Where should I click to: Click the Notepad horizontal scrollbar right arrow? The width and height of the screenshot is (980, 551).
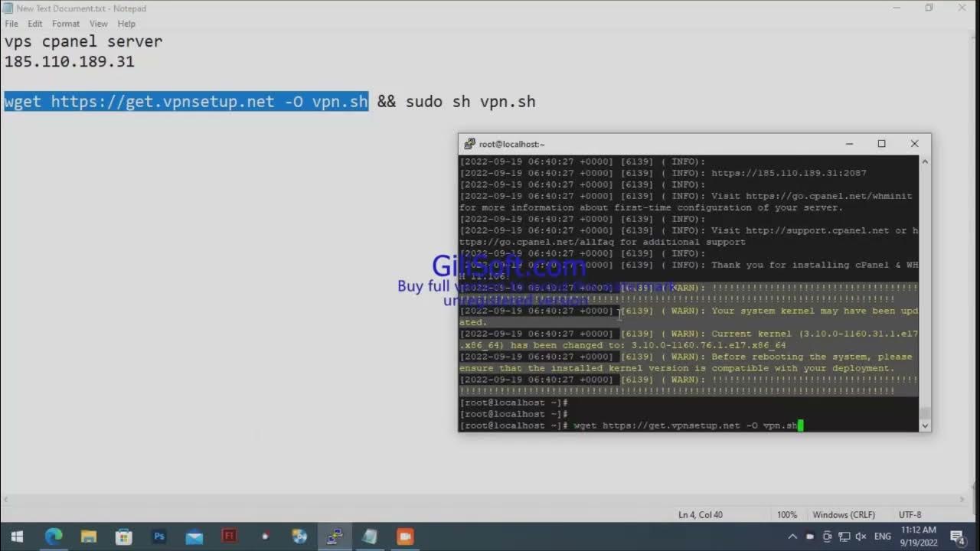(x=961, y=499)
